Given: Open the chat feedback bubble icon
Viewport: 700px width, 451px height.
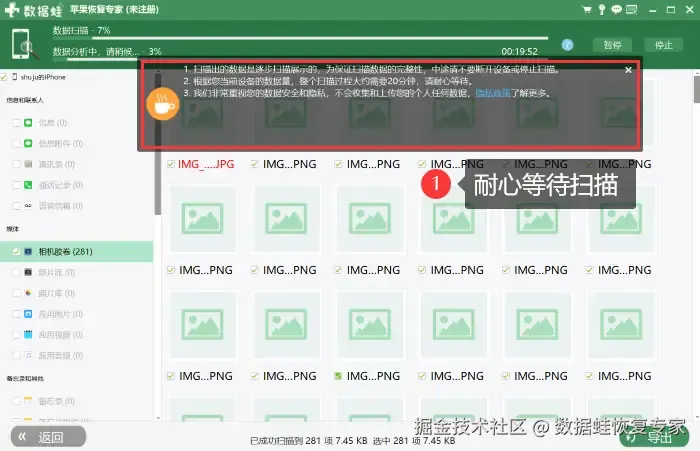Looking at the screenshot, I should [617, 9].
